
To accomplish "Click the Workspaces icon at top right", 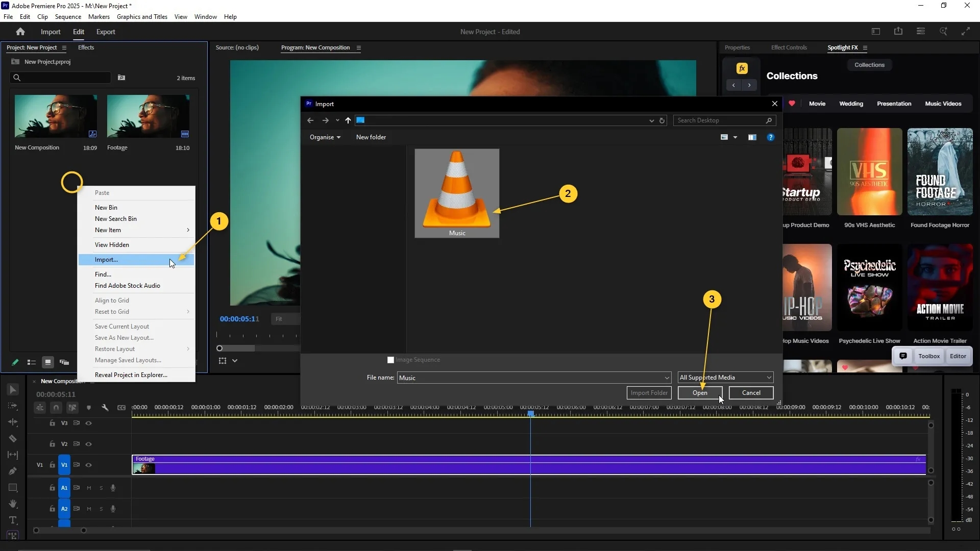I will pos(921,32).
